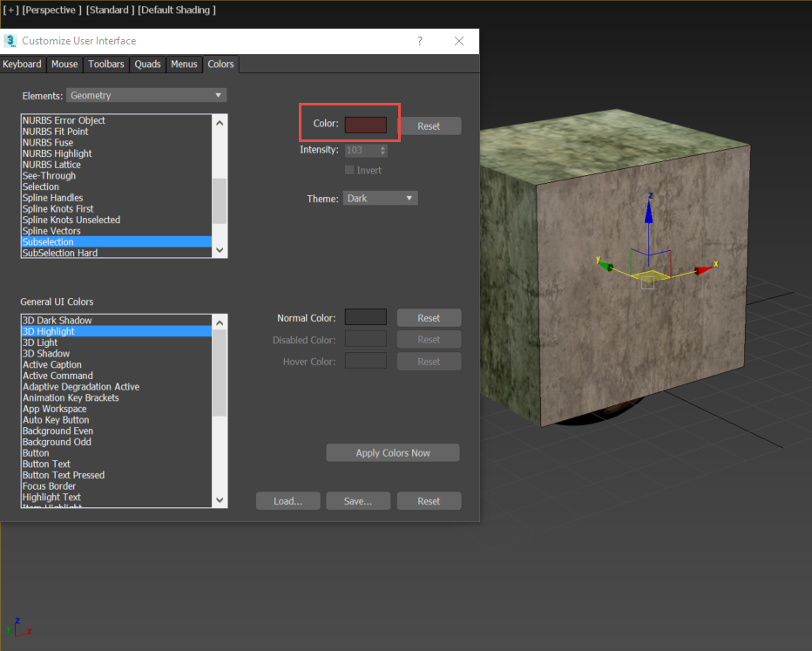Click the 3ds Max logo in dialog title bar
Screen dimensions: 812x651
(10, 40)
